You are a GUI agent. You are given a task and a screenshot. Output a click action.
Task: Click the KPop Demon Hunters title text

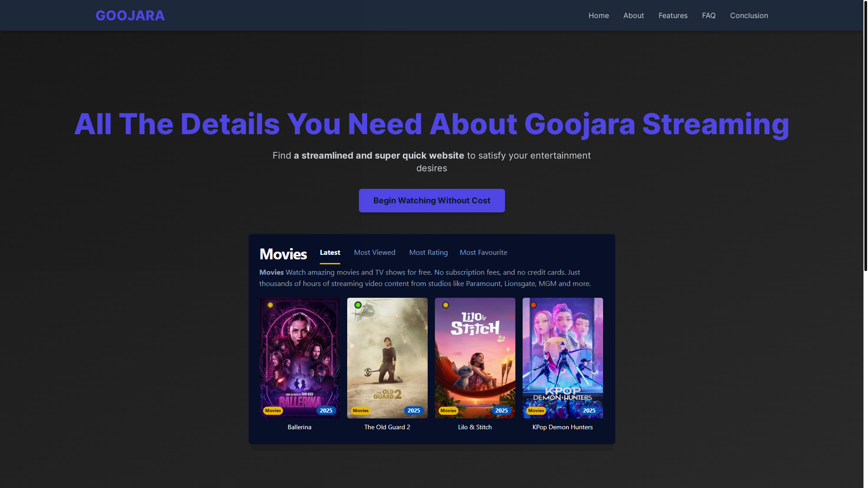[x=562, y=427]
